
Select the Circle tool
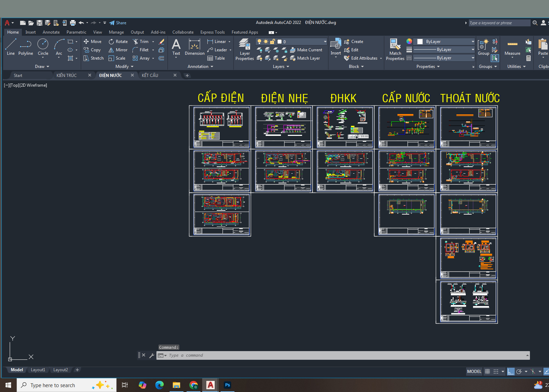point(43,47)
